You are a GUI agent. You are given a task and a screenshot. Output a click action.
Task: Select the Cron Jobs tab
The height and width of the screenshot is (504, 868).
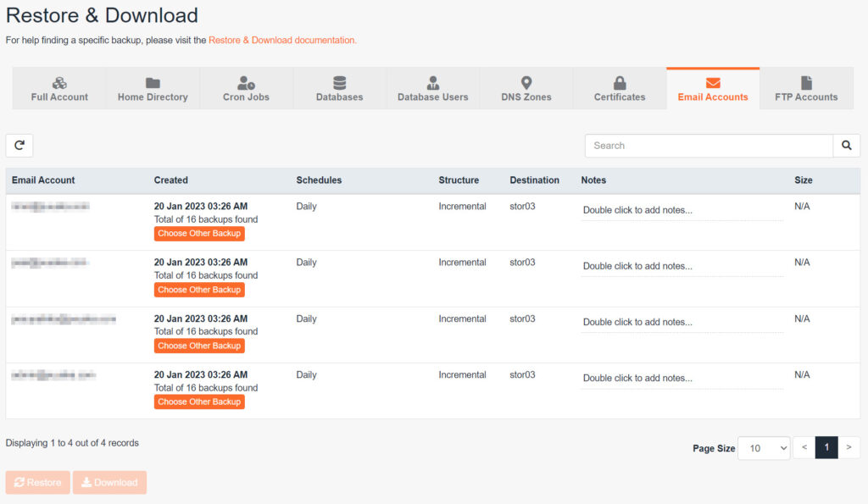coord(246,89)
